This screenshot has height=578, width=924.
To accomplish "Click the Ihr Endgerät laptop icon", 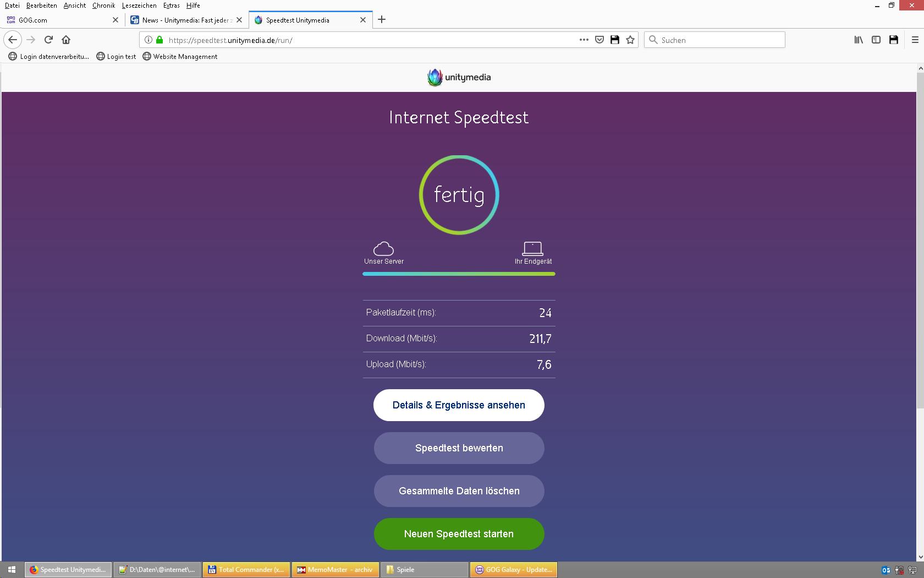I will tap(532, 248).
